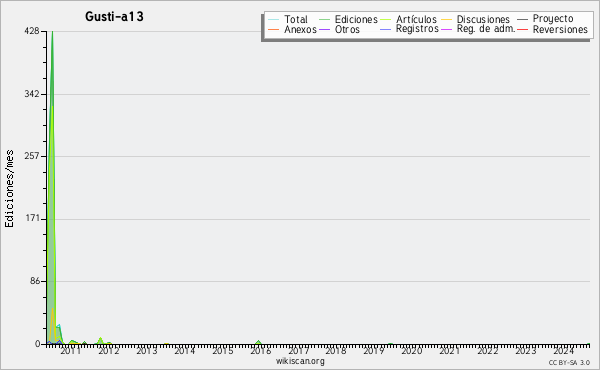The width and height of the screenshot is (600, 370).
Task: Click the 2020 x-axis label
Action: tap(411, 350)
